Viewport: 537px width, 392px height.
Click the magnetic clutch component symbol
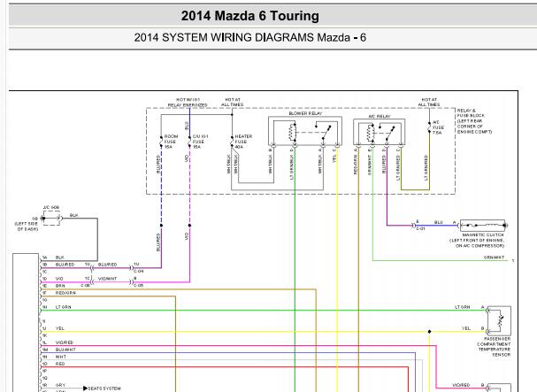pyautogui.click(x=484, y=226)
